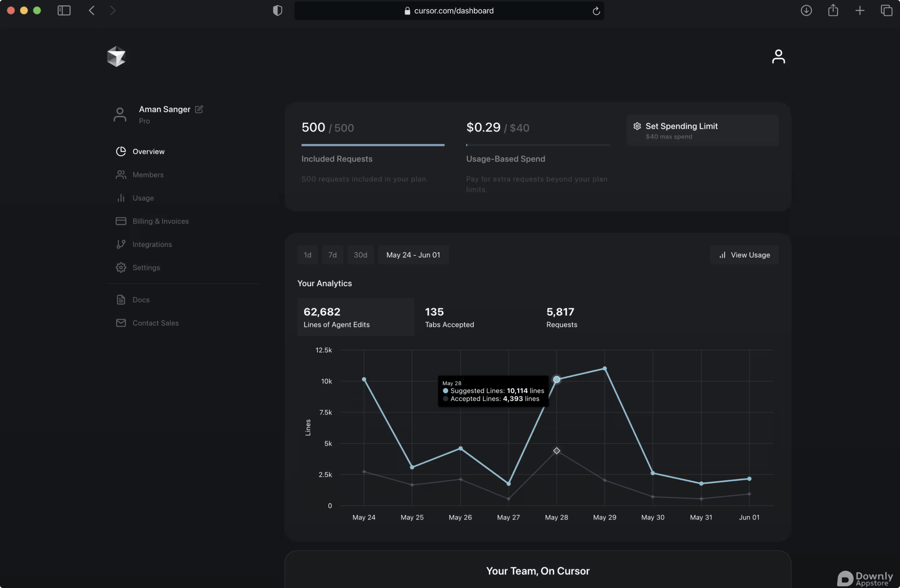Click the May 24 suggested lines point
This screenshot has width=900, height=588.
[x=364, y=379]
